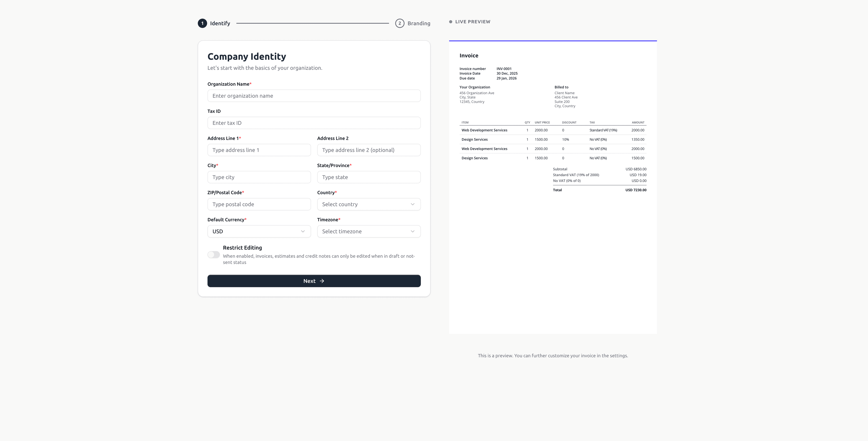Toggle the Restrict Editing switch
The image size is (868, 441).
pyautogui.click(x=214, y=255)
